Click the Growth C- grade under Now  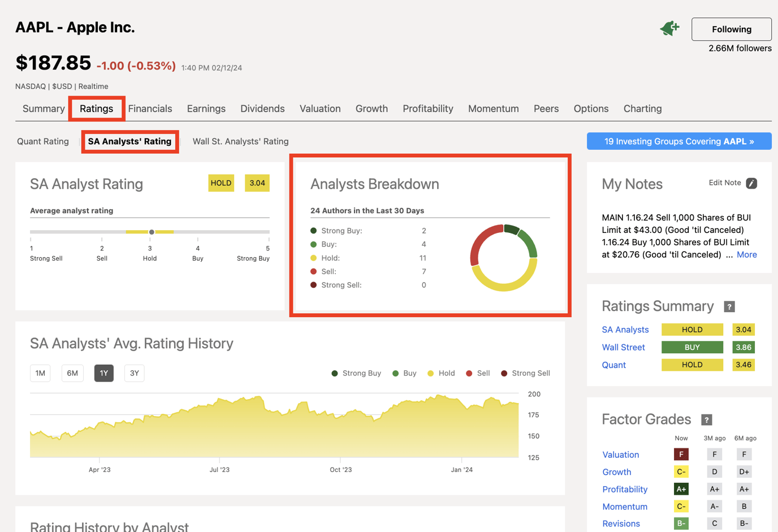click(x=681, y=472)
